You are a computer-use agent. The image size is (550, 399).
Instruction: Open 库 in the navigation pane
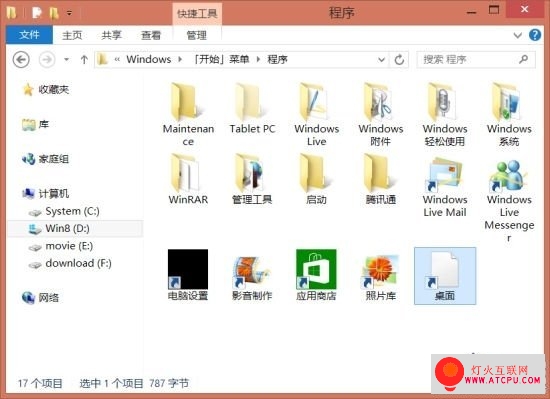tap(35, 124)
